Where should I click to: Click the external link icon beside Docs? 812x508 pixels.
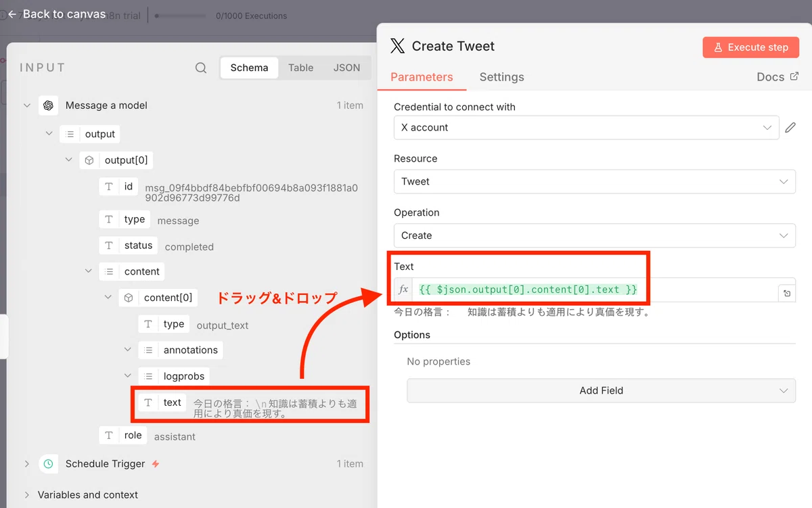794,76
